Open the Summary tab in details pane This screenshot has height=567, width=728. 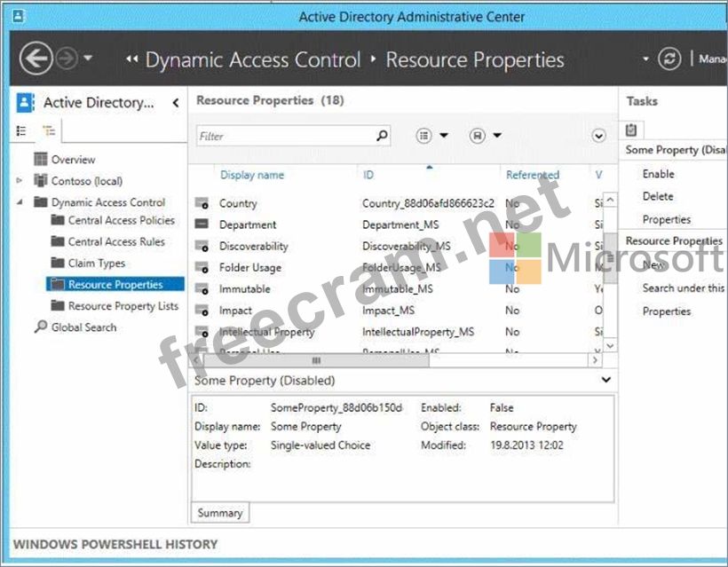pyautogui.click(x=220, y=513)
